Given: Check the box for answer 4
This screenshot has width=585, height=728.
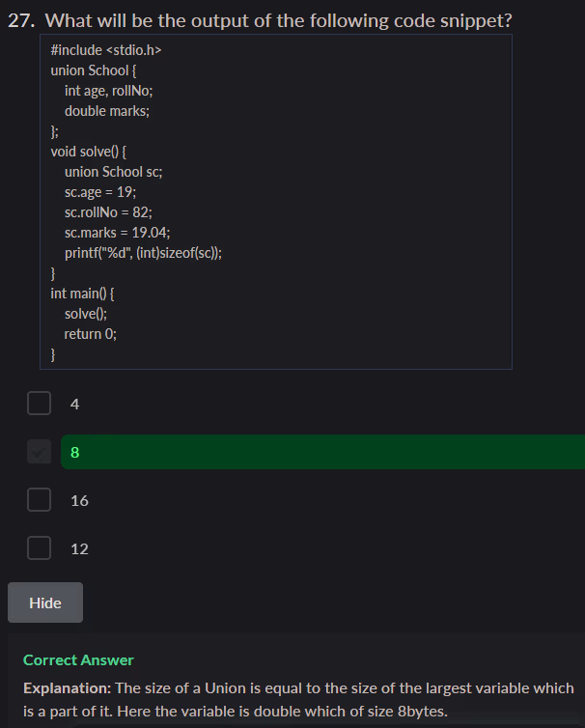Looking at the screenshot, I should (x=39, y=403).
